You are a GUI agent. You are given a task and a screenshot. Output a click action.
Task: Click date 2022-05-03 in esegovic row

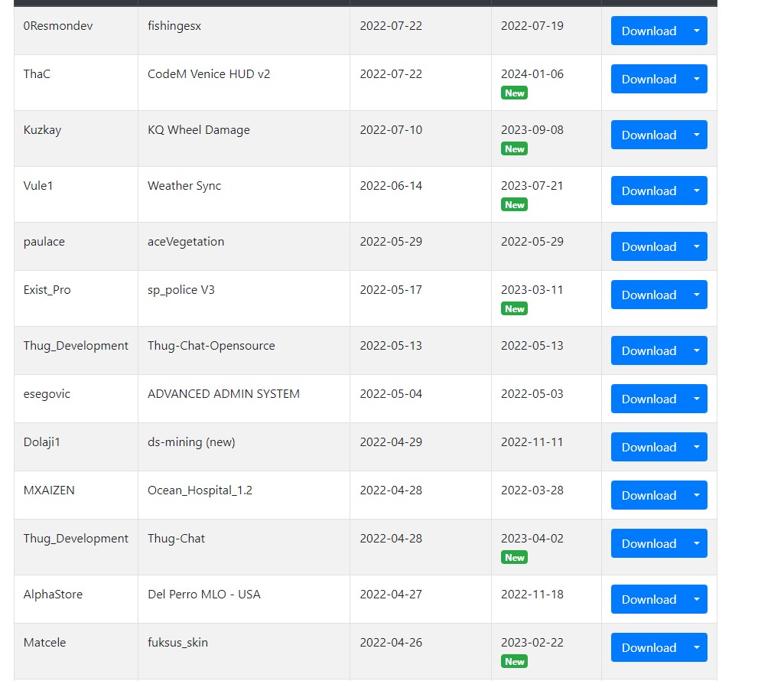pos(532,394)
